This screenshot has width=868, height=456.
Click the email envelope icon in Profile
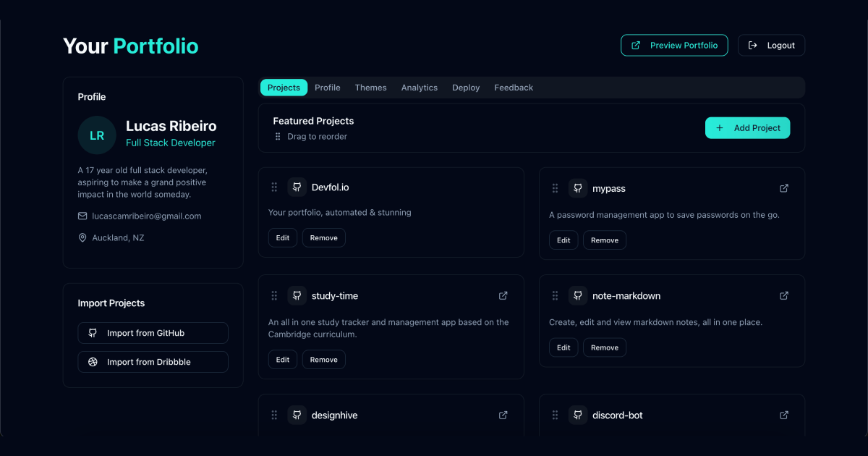tap(82, 216)
